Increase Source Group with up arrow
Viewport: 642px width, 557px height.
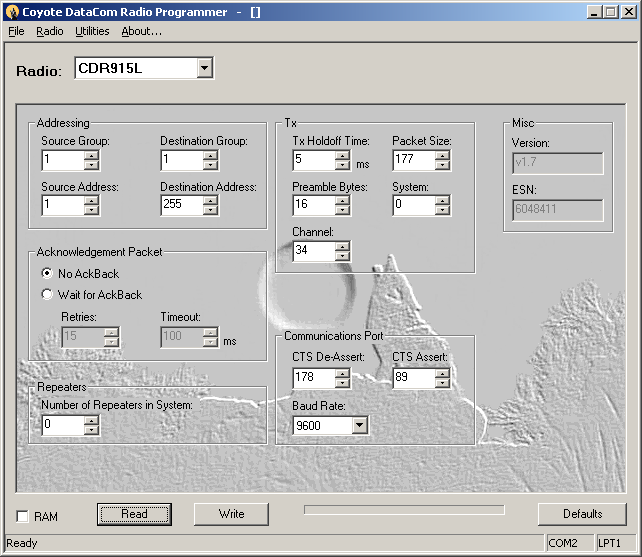(91, 156)
